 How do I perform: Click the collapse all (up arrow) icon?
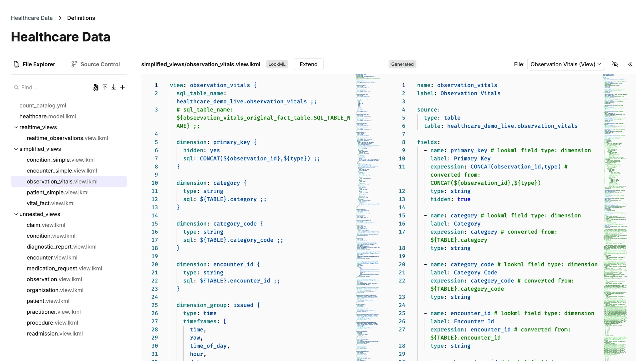[x=105, y=87]
